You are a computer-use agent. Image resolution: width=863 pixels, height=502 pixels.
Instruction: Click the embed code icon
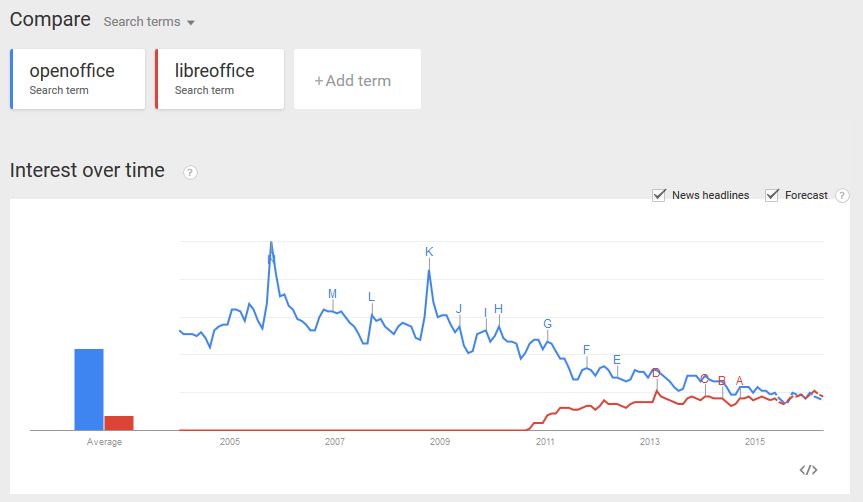[809, 470]
